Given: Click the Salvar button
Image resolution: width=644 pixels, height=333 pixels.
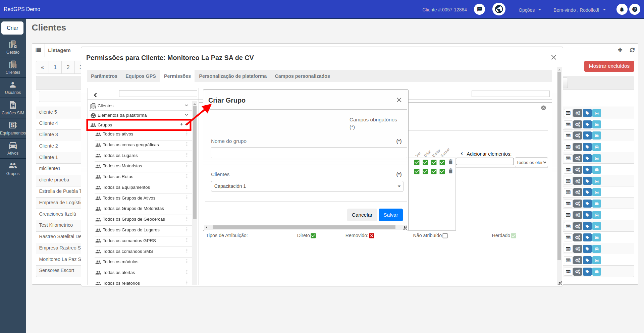Looking at the screenshot, I should point(390,215).
